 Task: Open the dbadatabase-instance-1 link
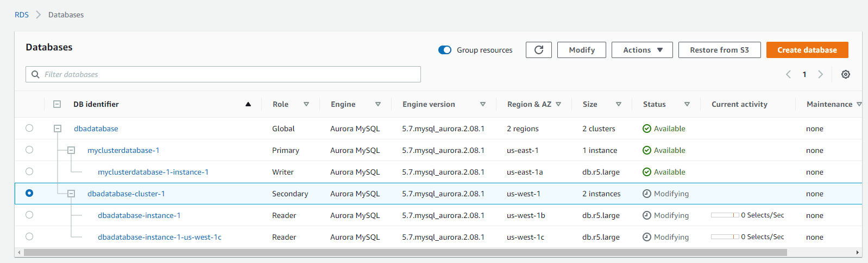tap(139, 215)
